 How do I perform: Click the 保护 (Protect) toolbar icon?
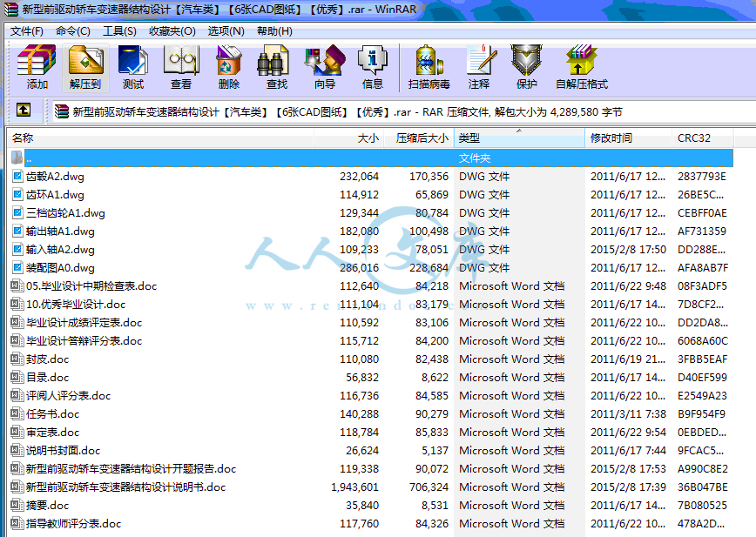[x=526, y=67]
